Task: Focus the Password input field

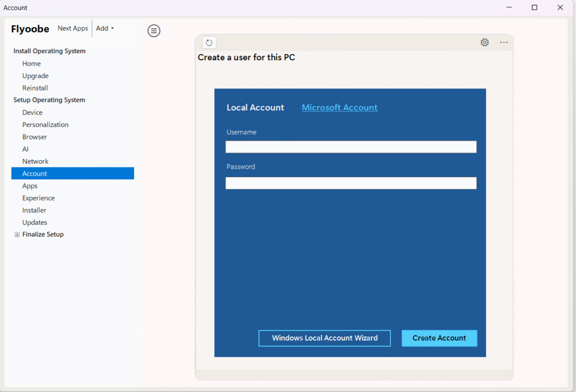Action: click(x=350, y=183)
